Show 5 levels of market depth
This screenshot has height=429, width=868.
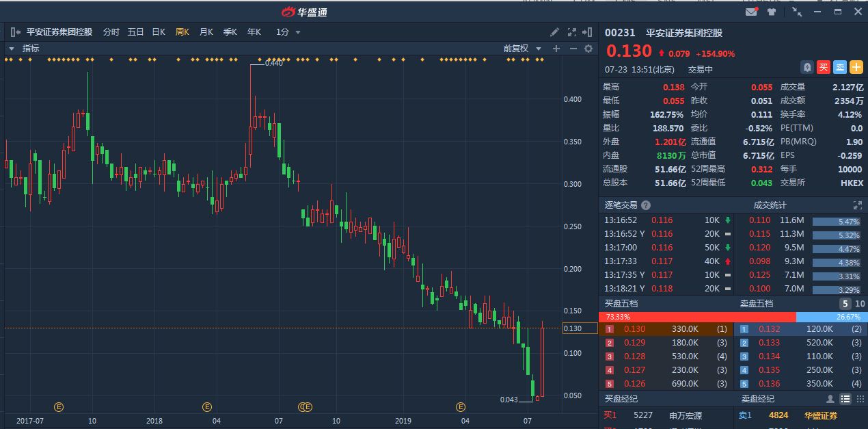[845, 304]
